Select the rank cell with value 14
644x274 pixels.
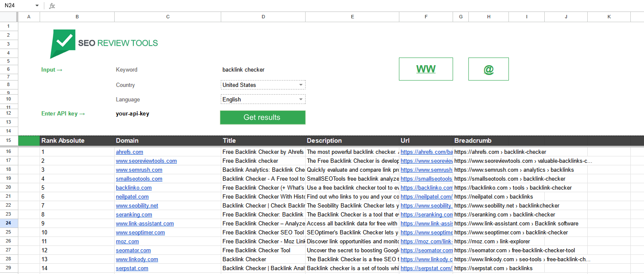[x=77, y=268]
